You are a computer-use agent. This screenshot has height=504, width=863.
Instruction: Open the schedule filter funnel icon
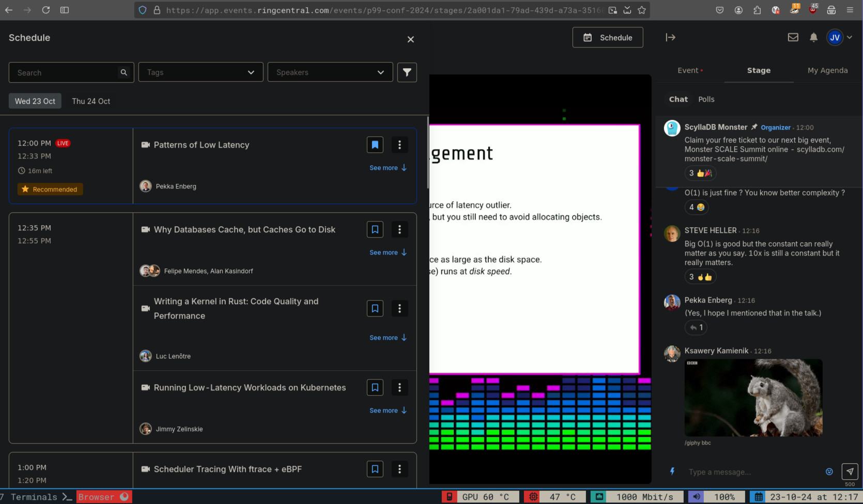click(407, 72)
